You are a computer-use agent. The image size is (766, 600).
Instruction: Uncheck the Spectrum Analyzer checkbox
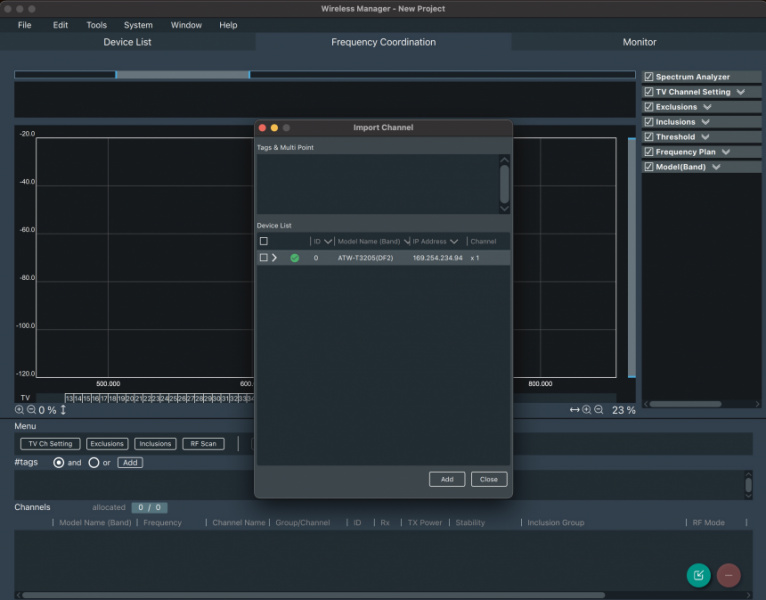pyautogui.click(x=649, y=77)
